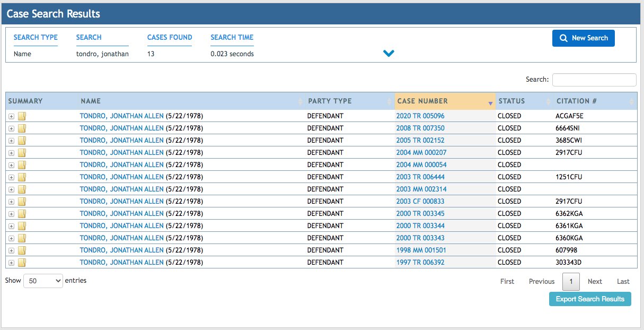Open folder icon for case 2000 TR 003344

pyautogui.click(x=22, y=225)
